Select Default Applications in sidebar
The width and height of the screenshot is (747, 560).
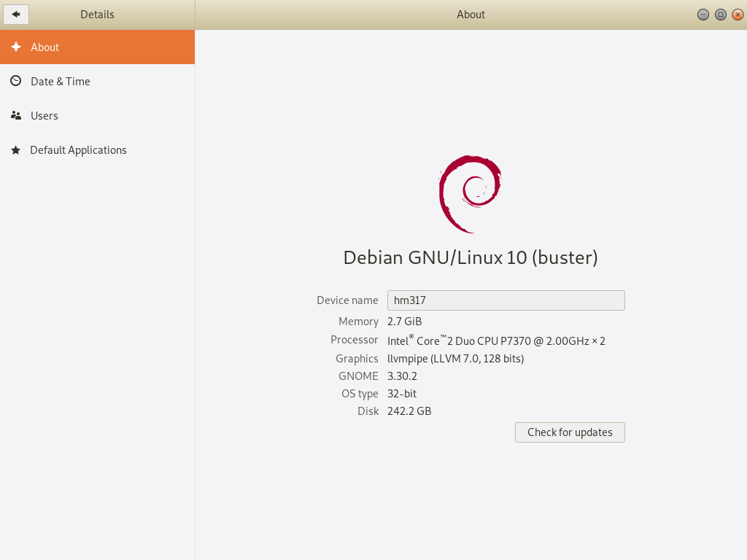[97, 150]
